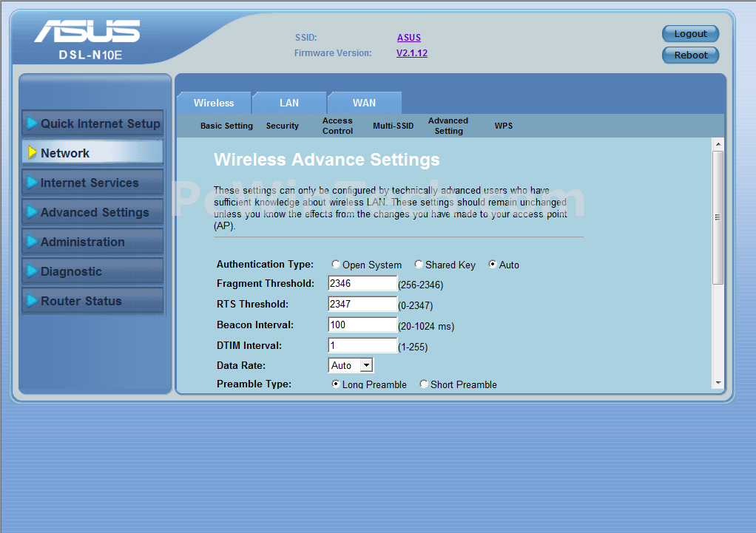Open the Network sidebar section

coord(92,153)
